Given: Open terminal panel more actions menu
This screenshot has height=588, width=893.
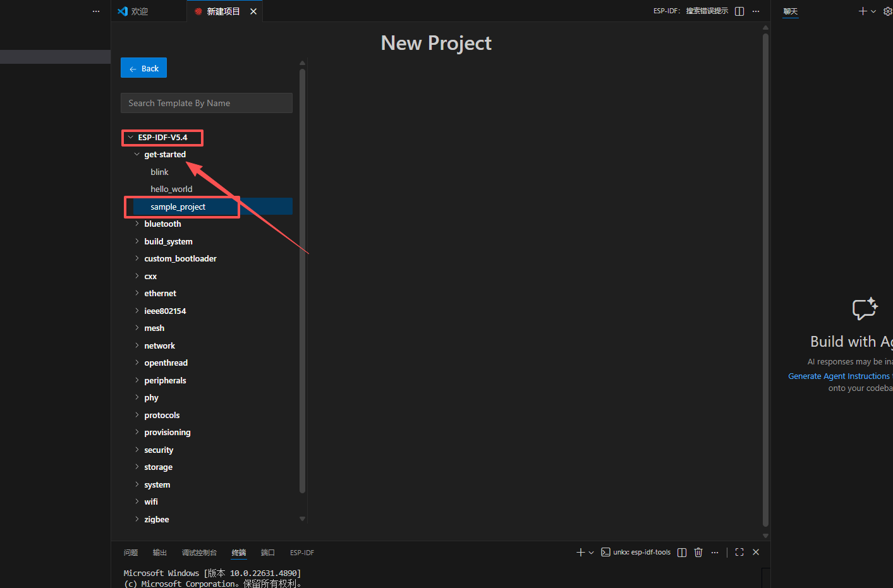Looking at the screenshot, I should click(x=715, y=553).
